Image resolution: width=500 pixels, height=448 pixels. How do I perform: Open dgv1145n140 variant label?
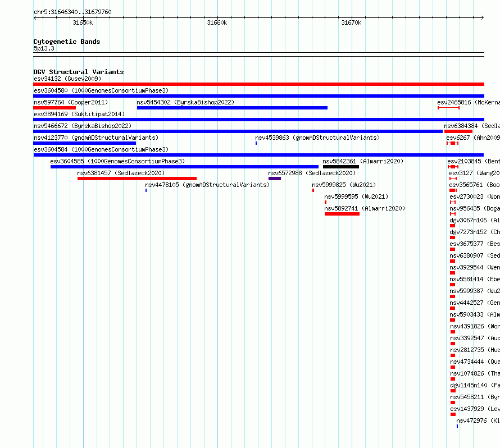pyautogui.click(x=475, y=385)
